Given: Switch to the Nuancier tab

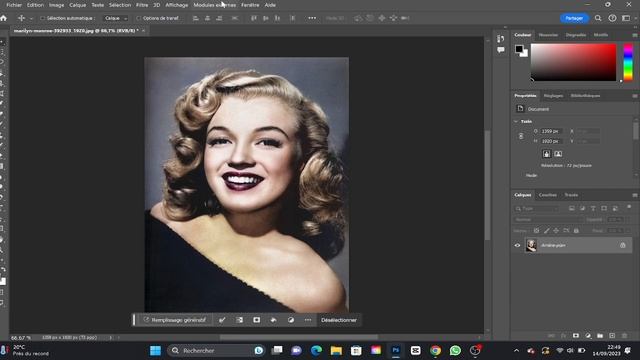Looking at the screenshot, I should (548, 35).
